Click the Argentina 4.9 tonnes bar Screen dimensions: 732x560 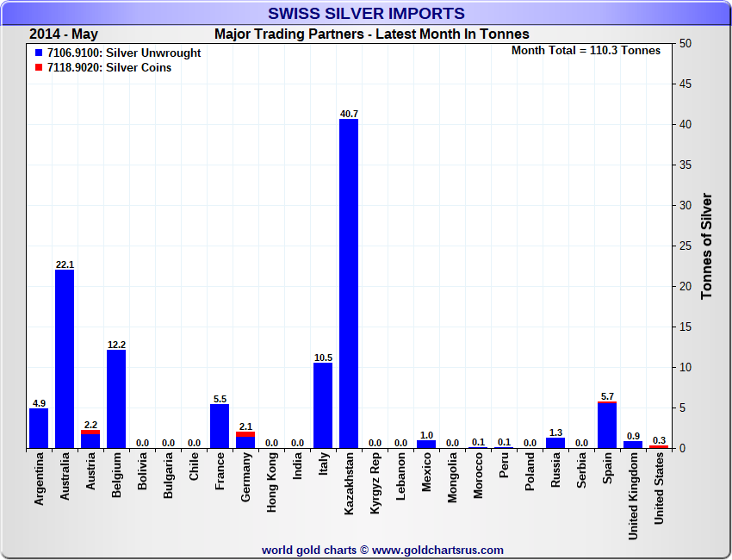(39, 428)
